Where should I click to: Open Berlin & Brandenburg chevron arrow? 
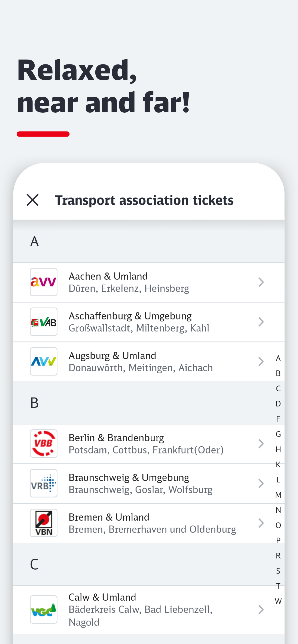point(261,443)
